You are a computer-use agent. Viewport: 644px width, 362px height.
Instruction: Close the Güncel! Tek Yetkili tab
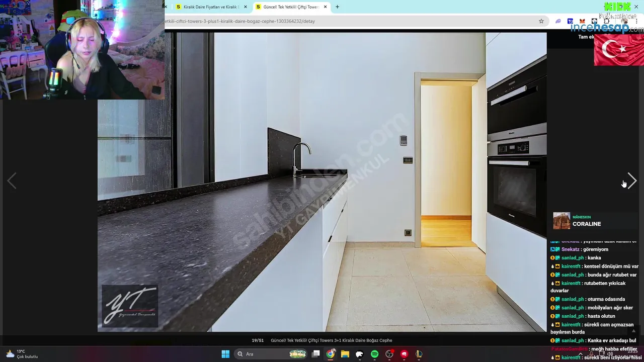click(x=326, y=7)
